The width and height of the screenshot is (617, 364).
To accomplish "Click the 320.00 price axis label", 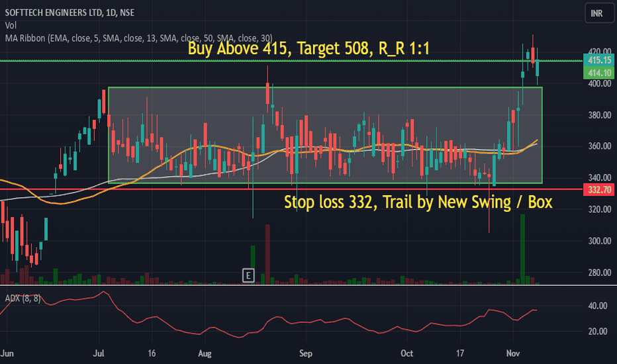I will [x=600, y=209].
